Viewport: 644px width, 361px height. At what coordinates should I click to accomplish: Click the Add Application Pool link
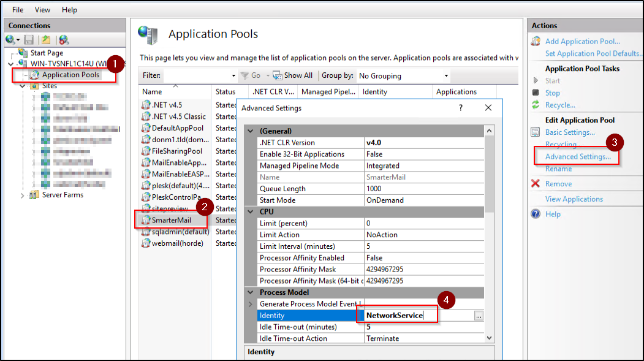click(x=582, y=42)
